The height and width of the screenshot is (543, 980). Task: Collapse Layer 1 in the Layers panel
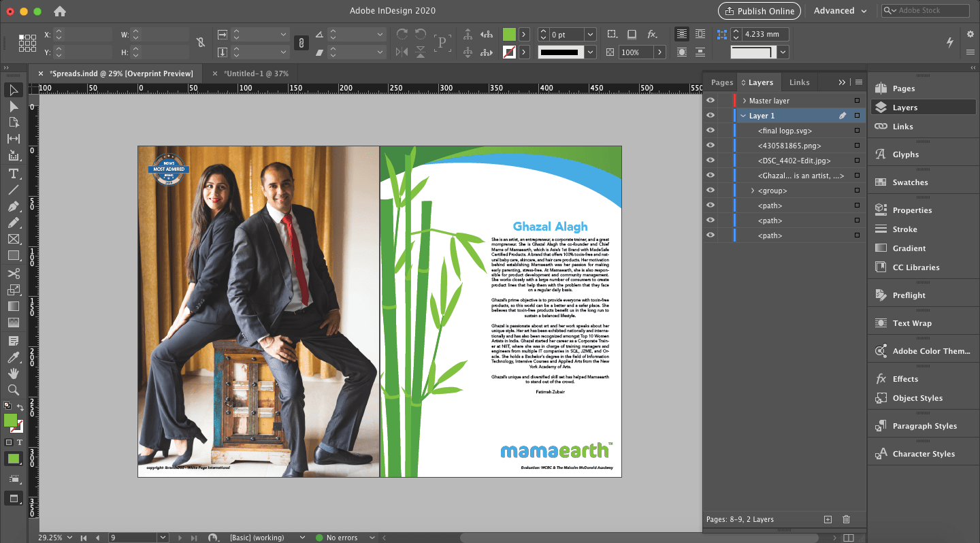pyautogui.click(x=742, y=115)
